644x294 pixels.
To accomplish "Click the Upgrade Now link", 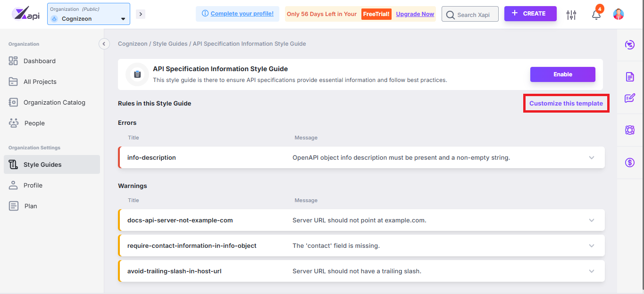I will tap(415, 14).
